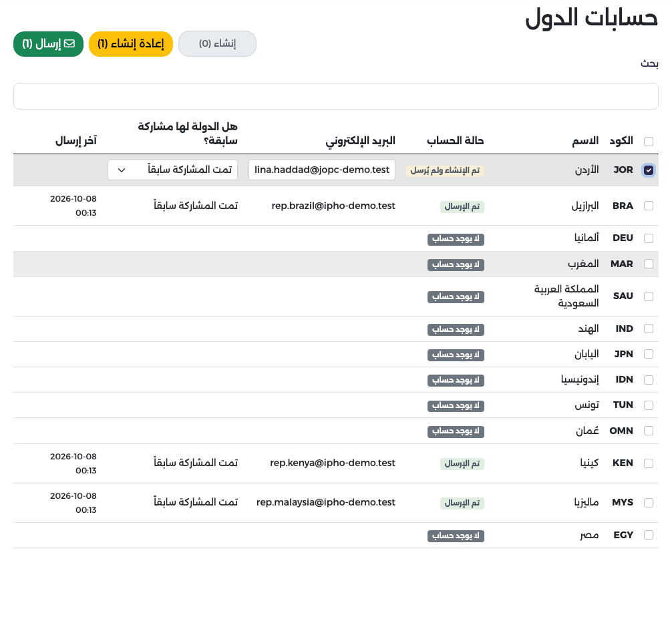
Task: Check the MAR row checkbox
Action: 649,264
